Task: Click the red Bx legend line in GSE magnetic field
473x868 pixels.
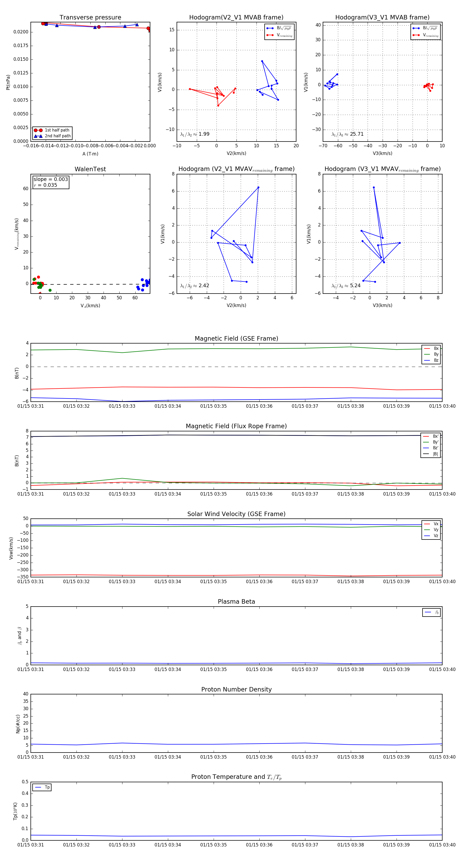Action: (x=427, y=349)
